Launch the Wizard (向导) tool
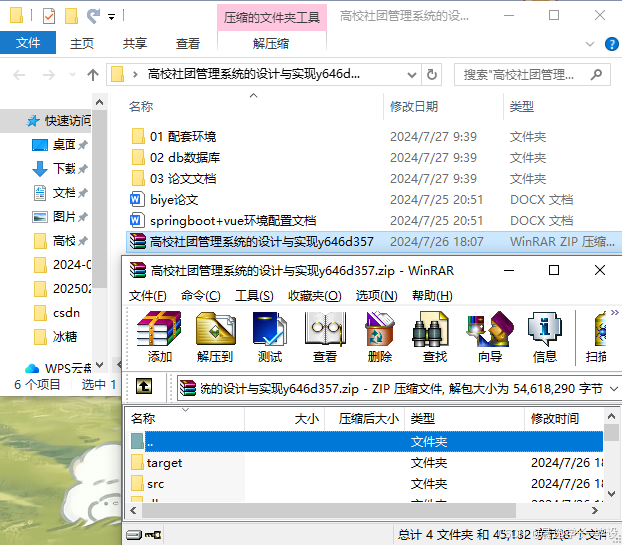 pyautogui.click(x=490, y=337)
